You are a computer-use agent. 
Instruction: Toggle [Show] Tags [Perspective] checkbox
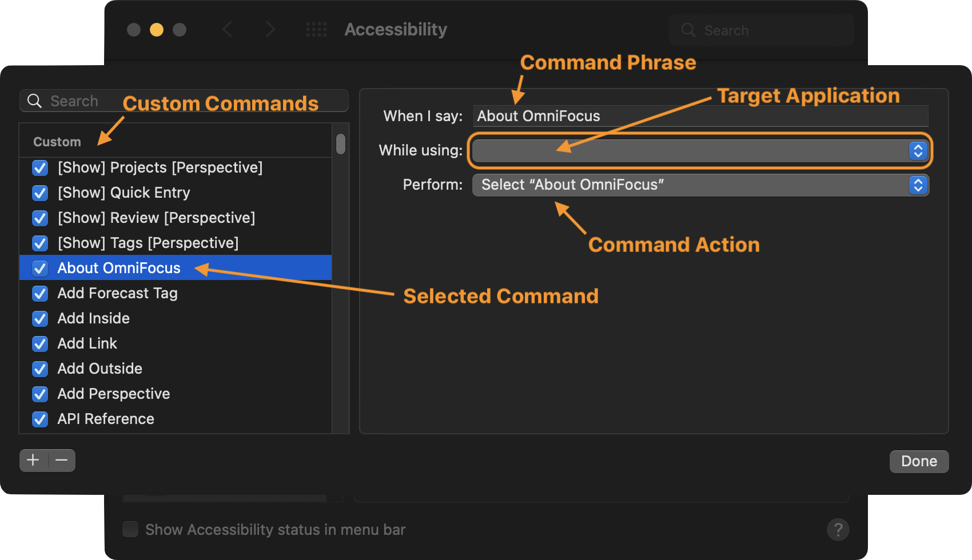[40, 243]
